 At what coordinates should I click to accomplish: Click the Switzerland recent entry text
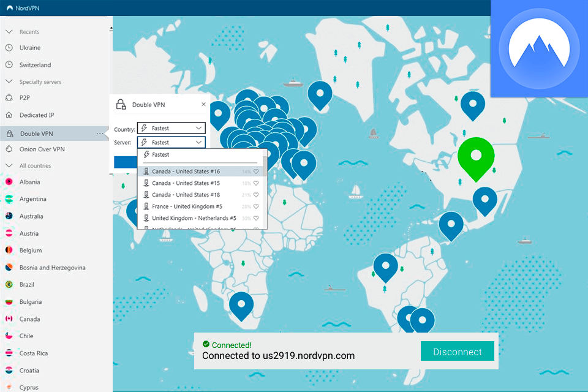pos(36,64)
